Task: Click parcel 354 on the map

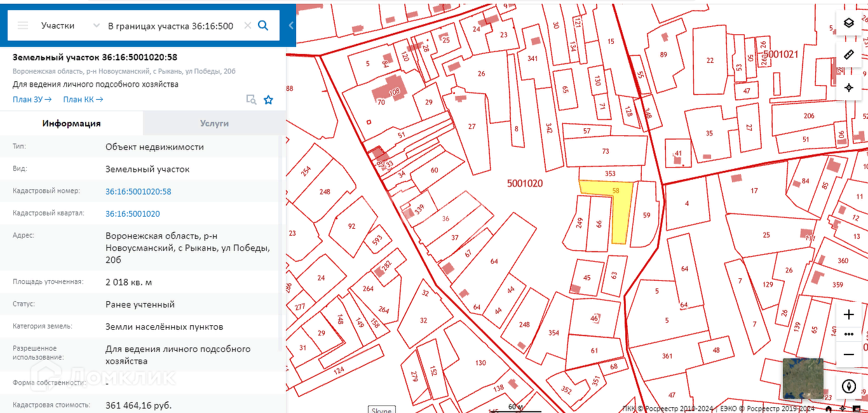Action: pyautogui.click(x=553, y=333)
